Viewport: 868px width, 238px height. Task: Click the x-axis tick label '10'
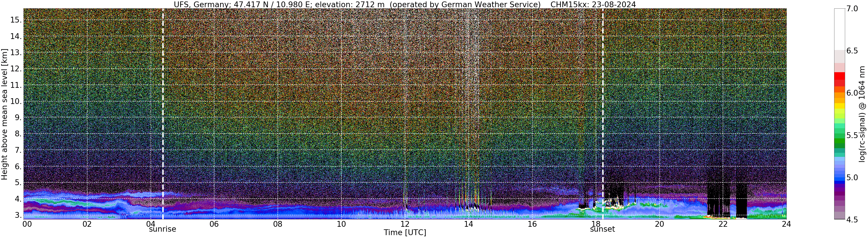pyautogui.click(x=341, y=224)
